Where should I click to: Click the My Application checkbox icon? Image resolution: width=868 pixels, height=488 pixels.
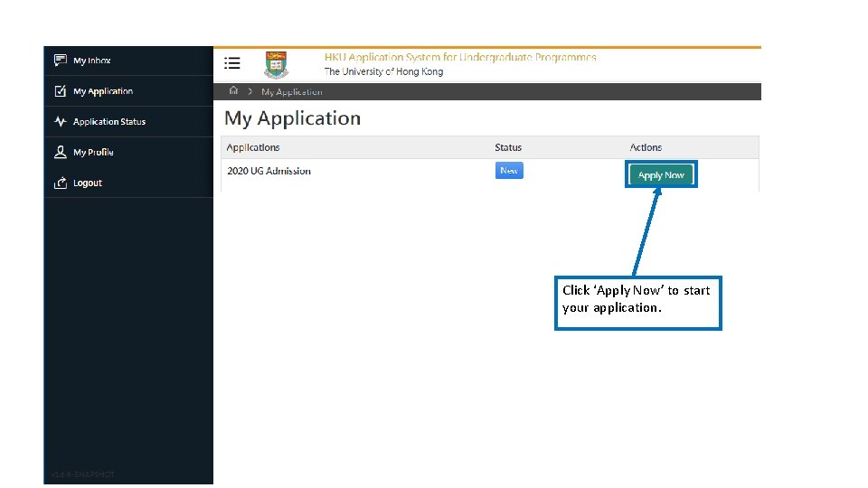[61, 90]
